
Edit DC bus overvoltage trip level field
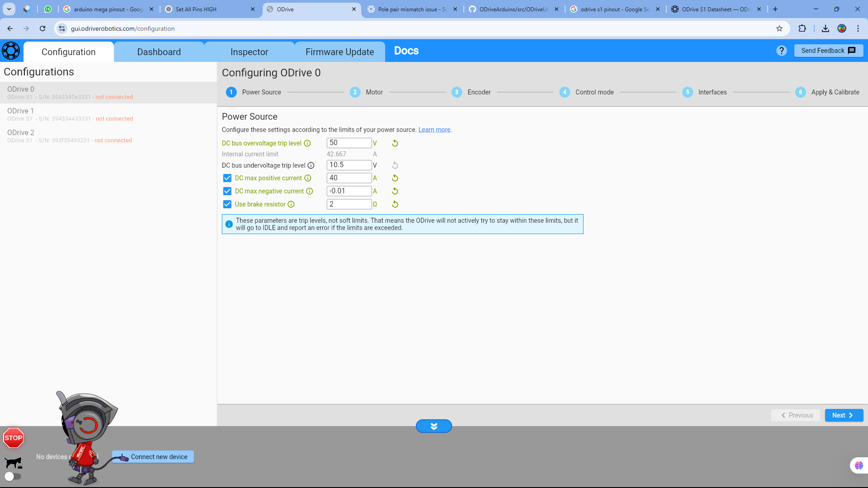(349, 143)
